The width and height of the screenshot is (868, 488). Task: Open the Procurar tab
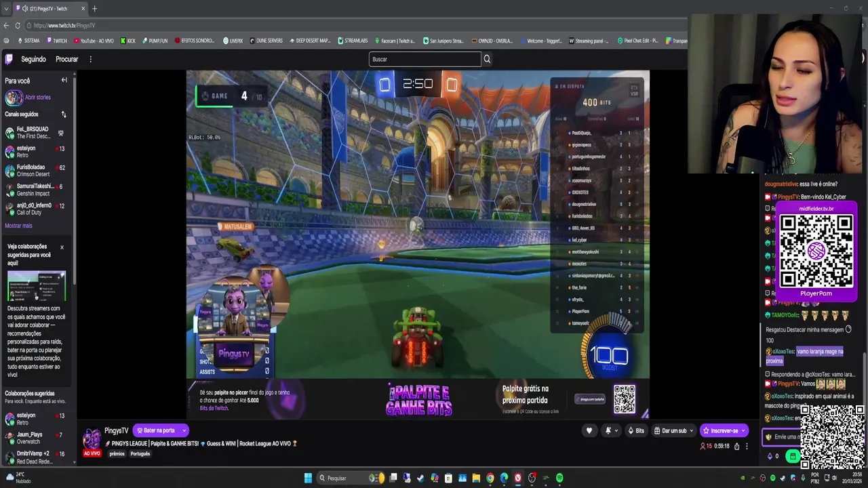[66, 59]
